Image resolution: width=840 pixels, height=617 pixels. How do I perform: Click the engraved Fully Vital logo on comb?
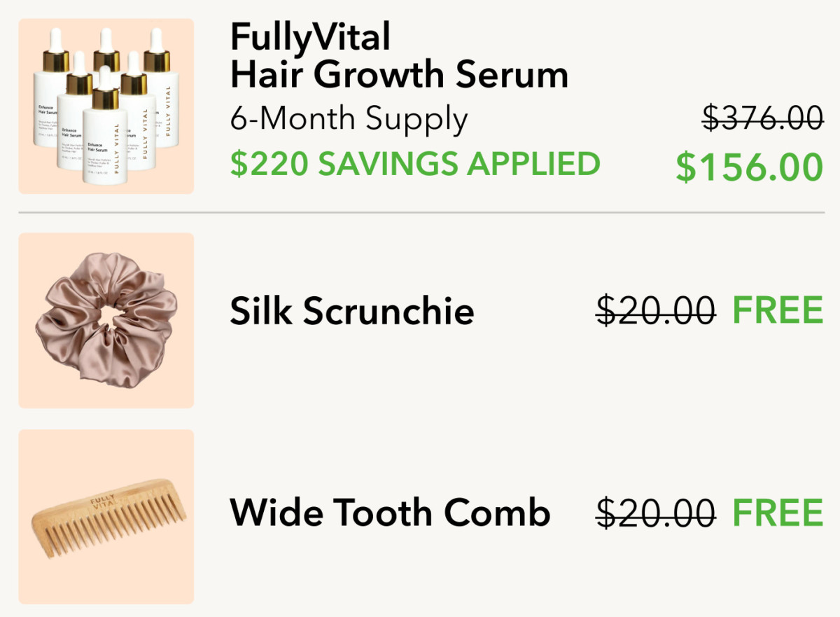(104, 503)
